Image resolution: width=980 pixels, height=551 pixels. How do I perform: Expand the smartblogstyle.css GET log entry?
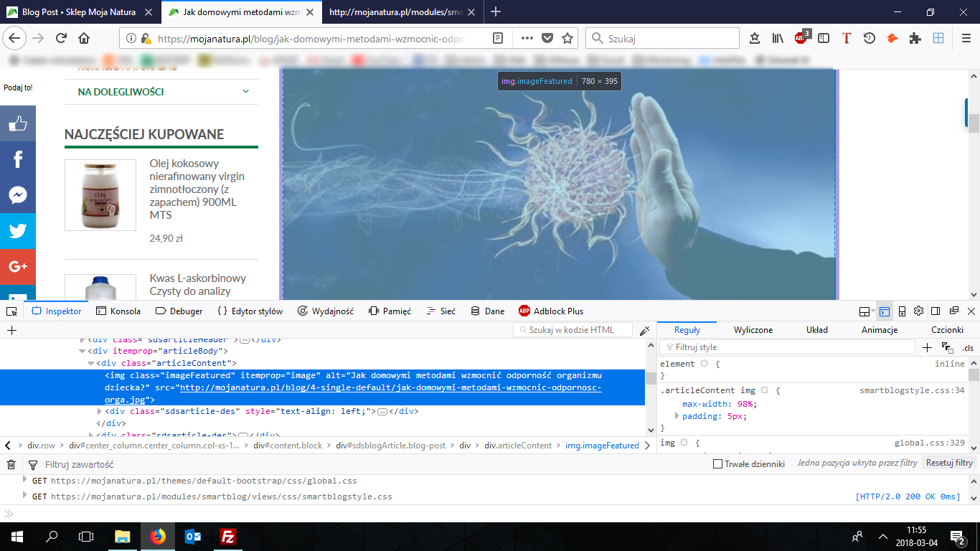click(26, 496)
